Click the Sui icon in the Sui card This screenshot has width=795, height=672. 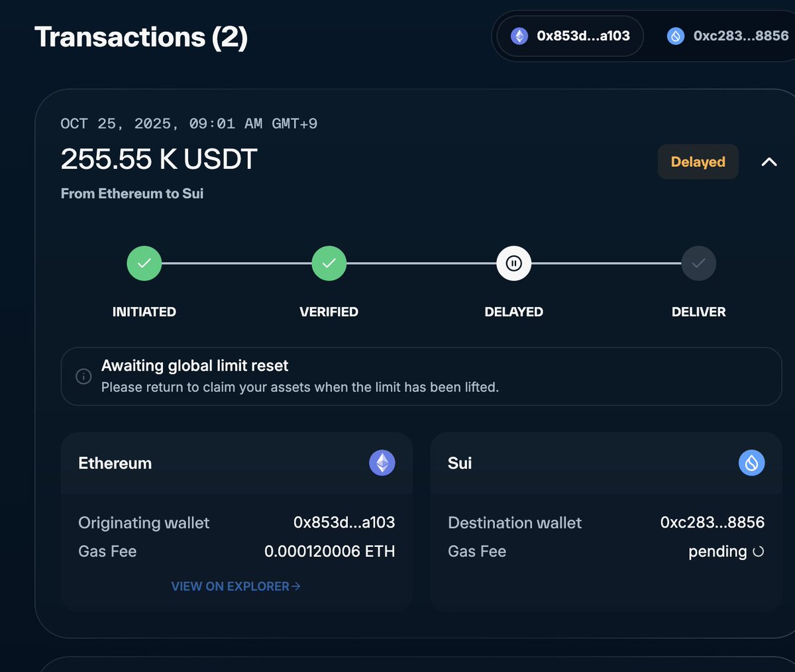point(752,463)
